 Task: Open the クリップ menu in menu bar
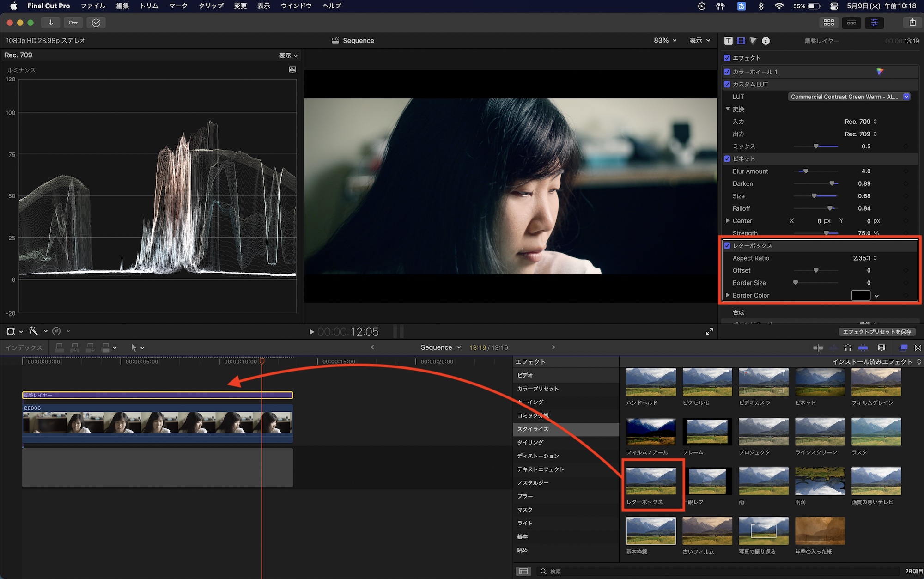(211, 6)
